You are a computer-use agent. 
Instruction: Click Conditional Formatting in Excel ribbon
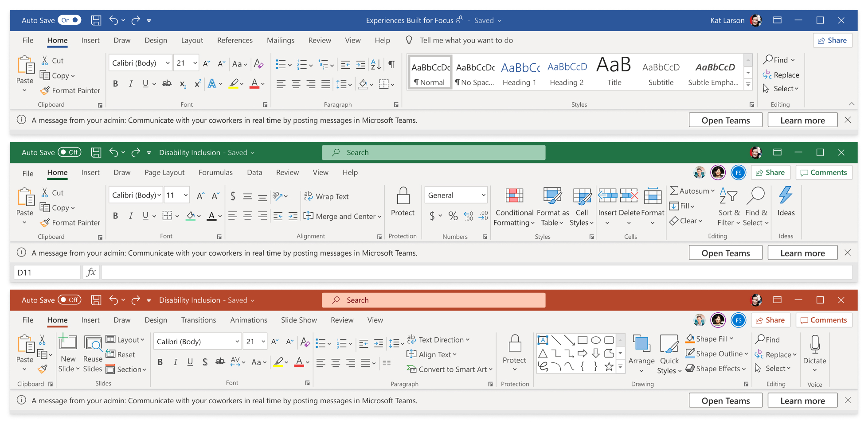click(x=514, y=206)
